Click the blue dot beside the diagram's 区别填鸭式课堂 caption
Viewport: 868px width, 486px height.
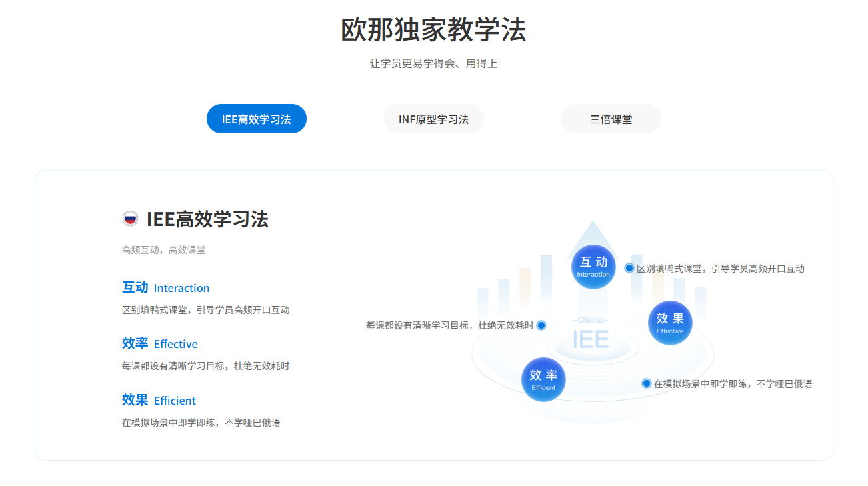(x=629, y=268)
